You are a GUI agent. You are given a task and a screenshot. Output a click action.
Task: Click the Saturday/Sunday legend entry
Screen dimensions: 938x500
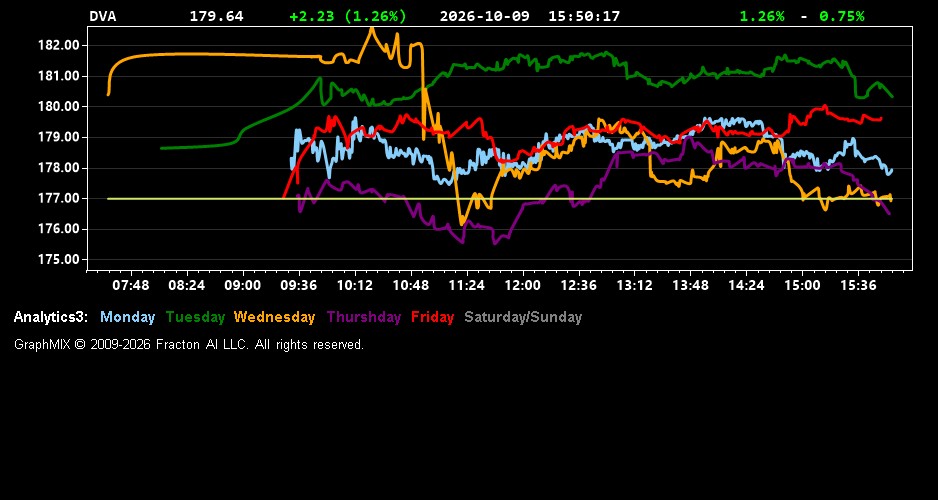click(x=523, y=317)
